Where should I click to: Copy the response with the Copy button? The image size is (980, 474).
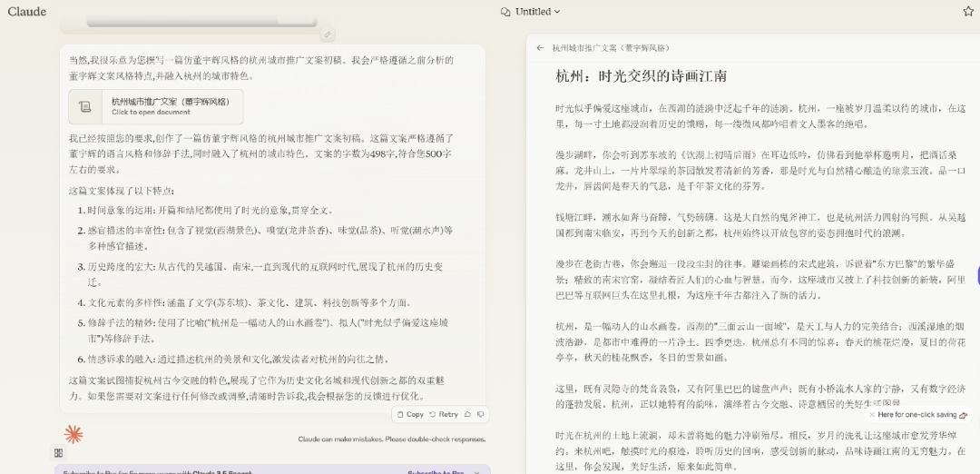pos(410,414)
